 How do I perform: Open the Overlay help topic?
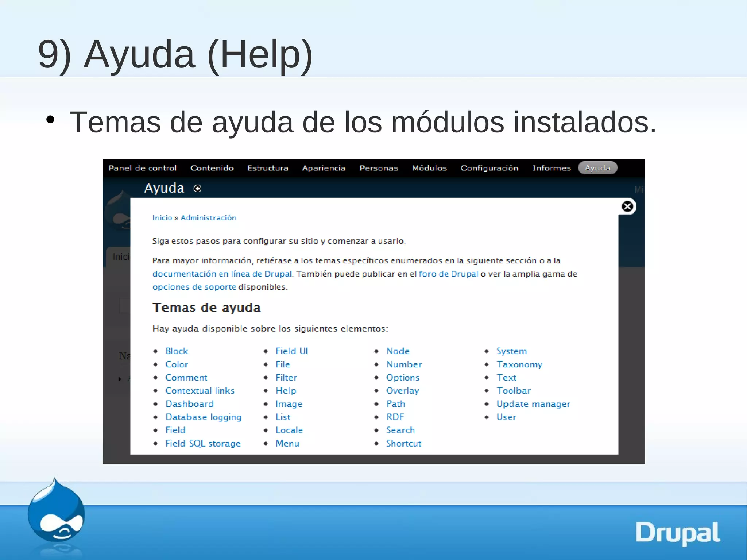[x=402, y=390]
